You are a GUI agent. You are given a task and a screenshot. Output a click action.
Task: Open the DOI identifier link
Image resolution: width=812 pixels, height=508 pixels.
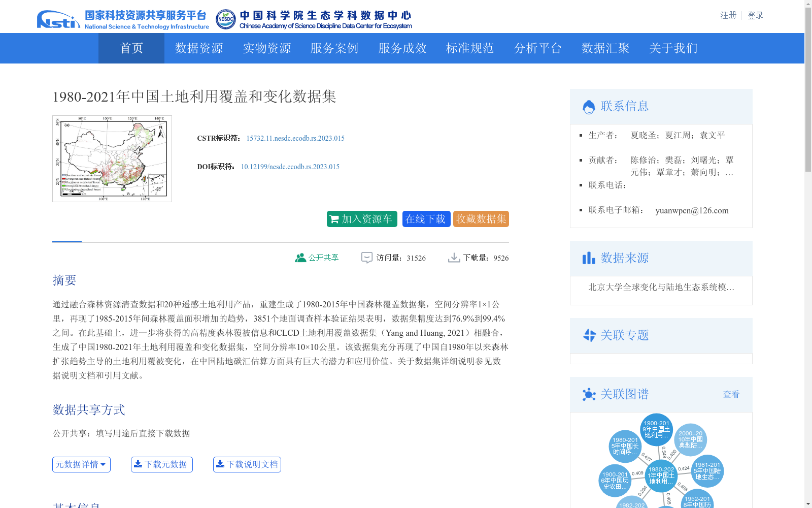pyautogui.click(x=290, y=167)
